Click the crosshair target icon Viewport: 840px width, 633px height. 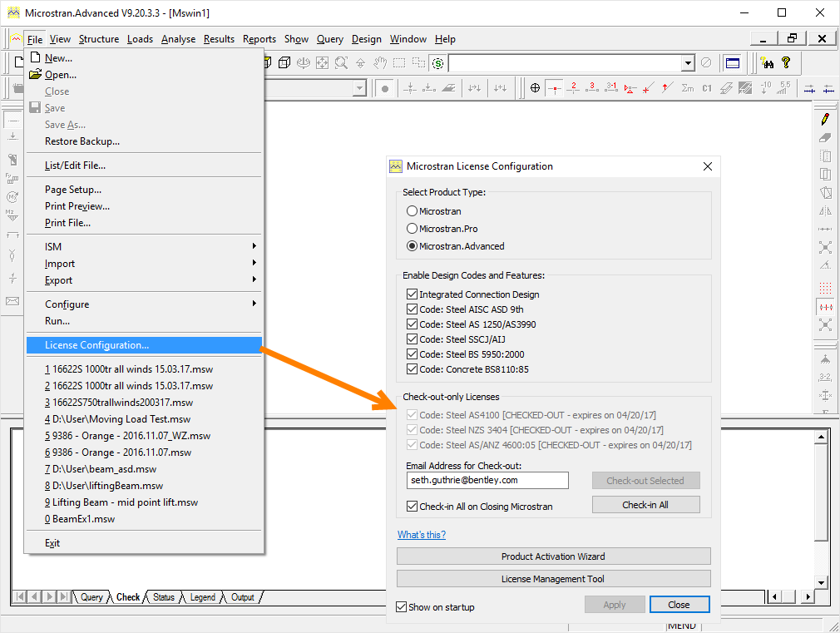[535, 88]
